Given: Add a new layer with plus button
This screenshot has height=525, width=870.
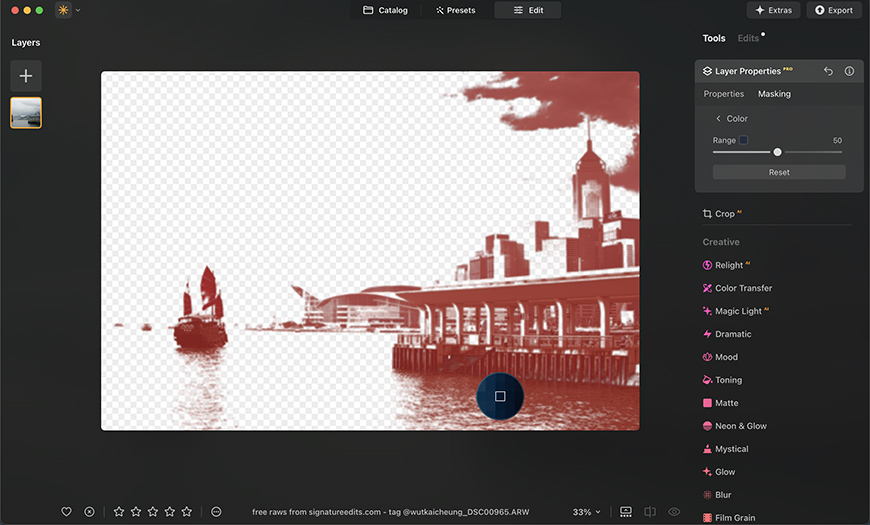Looking at the screenshot, I should pyautogui.click(x=26, y=76).
